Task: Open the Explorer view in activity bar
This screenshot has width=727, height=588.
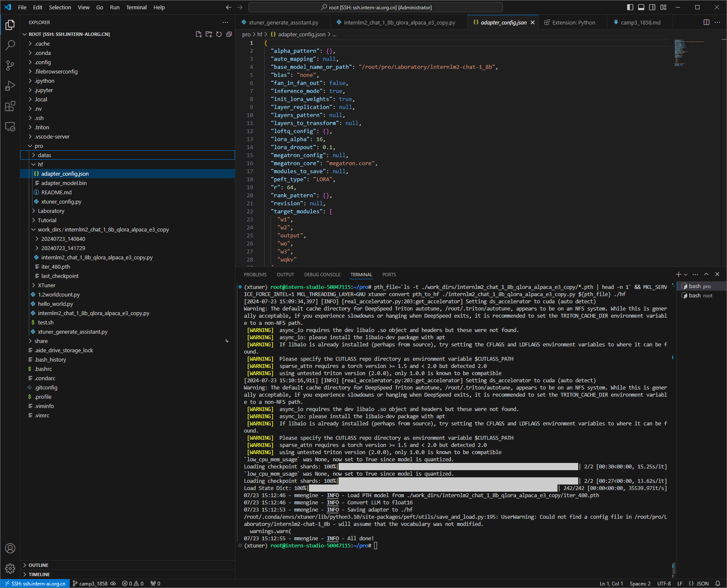Action: pos(10,25)
